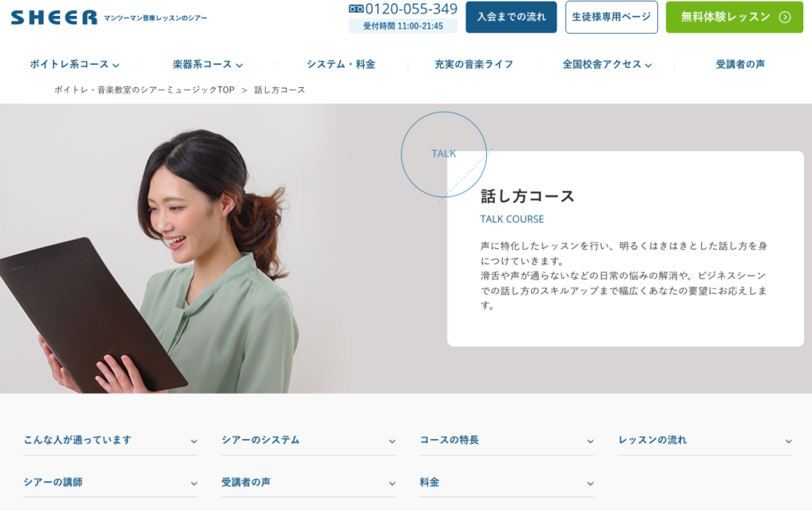Click chevron next to こんな人が通っています
Viewport: 812px width, 511px height.
click(193, 441)
